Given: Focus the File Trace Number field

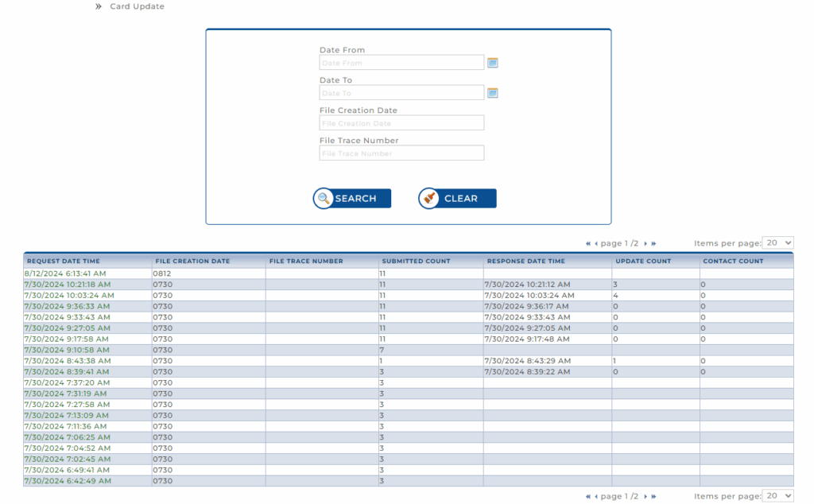Looking at the screenshot, I should (401, 153).
